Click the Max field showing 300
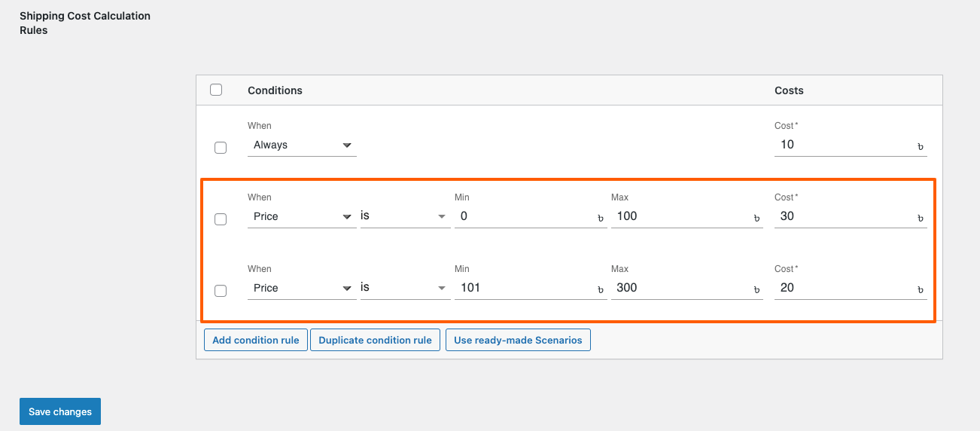The image size is (980, 431). [681, 288]
